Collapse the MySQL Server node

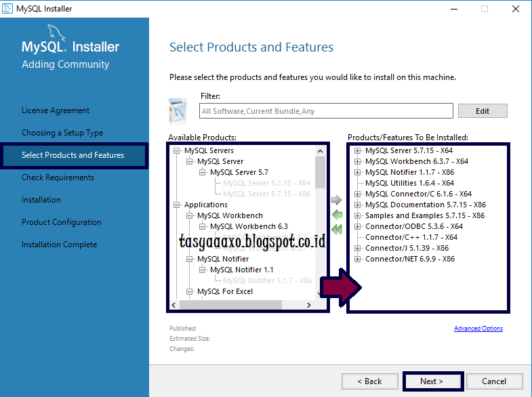(189, 161)
